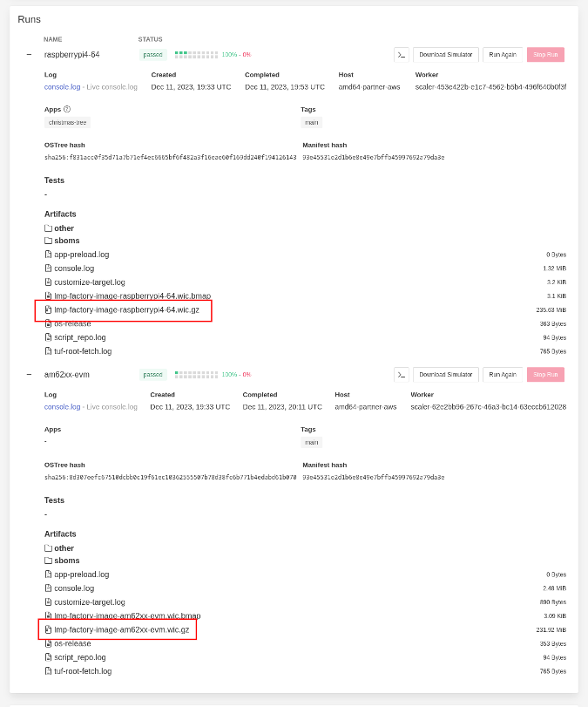588x707 pixels.
Task: Click the raspberrypi4-64 run progress bar
Action: 196,54
